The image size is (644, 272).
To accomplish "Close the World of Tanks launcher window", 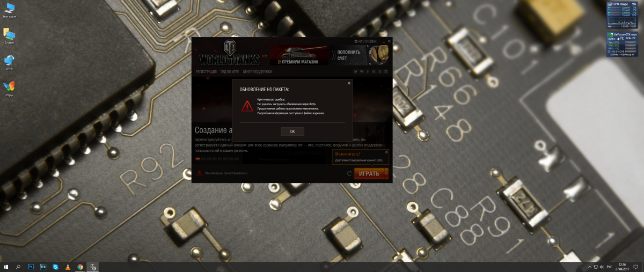I will click(x=389, y=41).
